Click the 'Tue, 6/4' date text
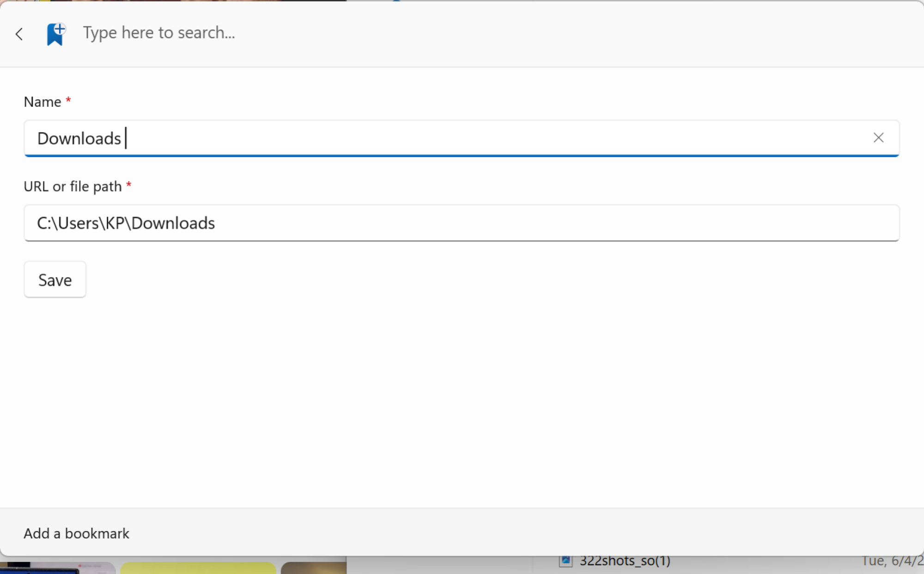The width and height of the screenshot is (924, 574). [x=892, y=561]
